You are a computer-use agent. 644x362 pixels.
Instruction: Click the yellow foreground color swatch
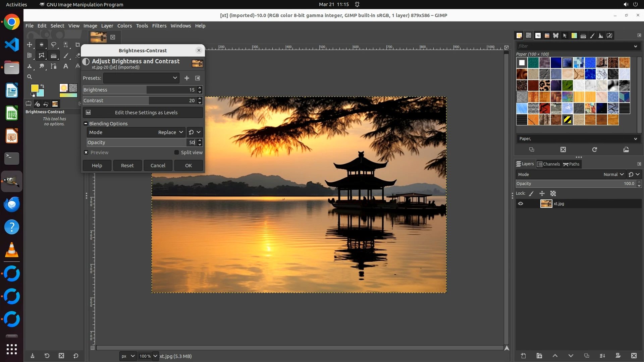tap(34, 88)
